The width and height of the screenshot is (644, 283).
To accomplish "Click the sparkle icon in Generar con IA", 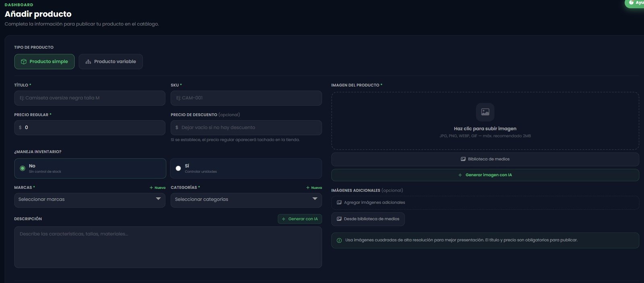I will click(x=283, y=219).
